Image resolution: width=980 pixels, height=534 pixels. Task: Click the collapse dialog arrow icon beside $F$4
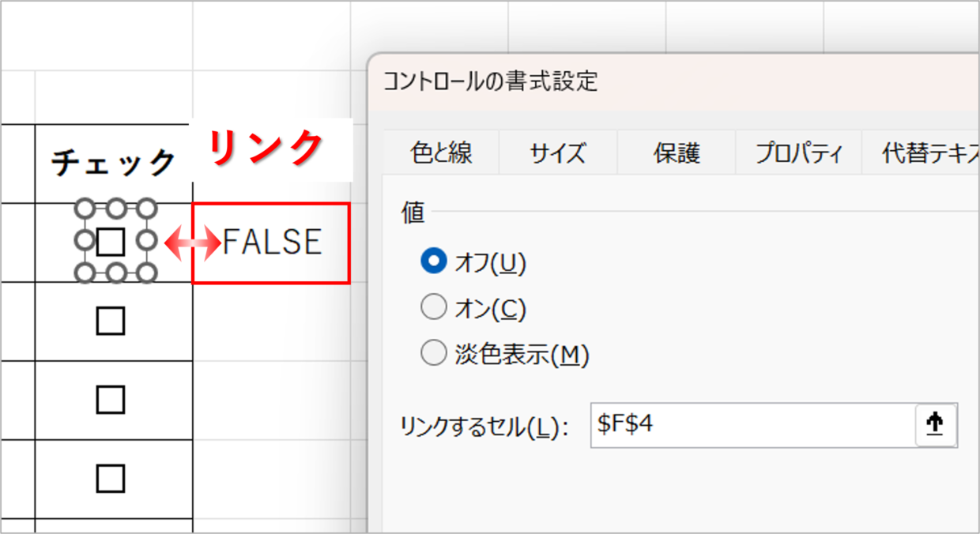pos(936,426)
